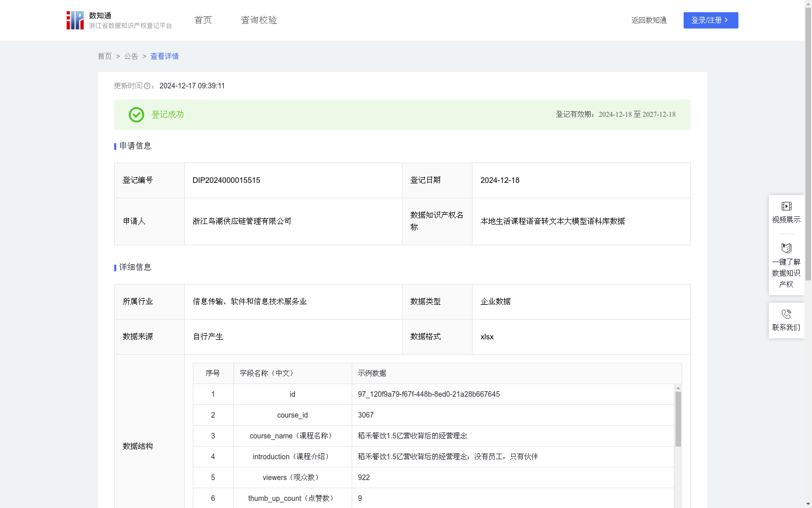
Task: Click introduction(课程介绍) field cell
Action: pyautogui.click(x=293, y=457)
